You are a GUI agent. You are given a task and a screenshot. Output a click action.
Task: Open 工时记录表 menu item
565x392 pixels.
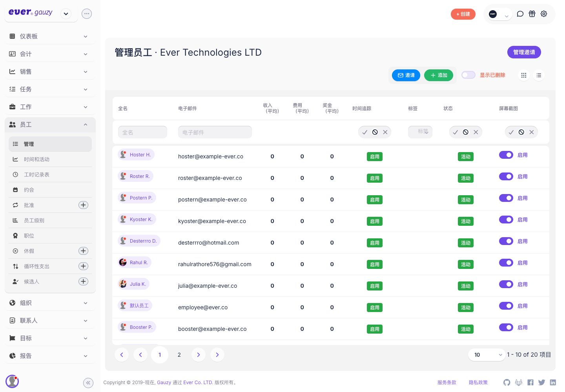[x=50, y=175]
